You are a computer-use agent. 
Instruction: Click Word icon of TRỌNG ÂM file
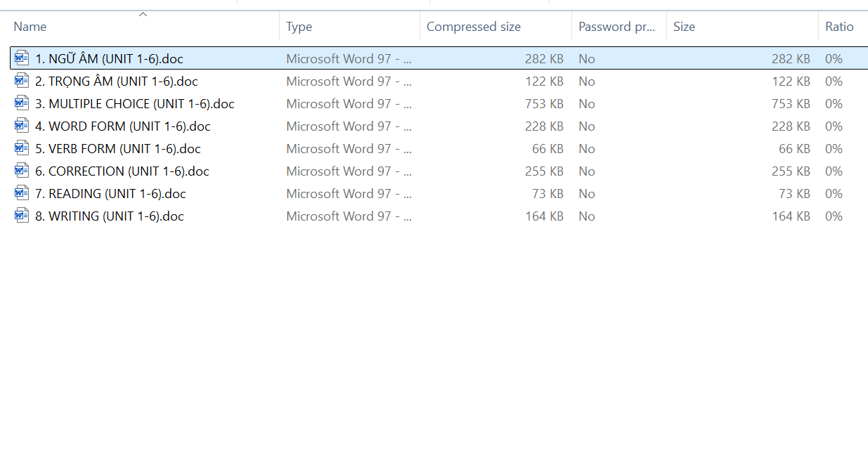pyautogui.click(x=22, y=81)
